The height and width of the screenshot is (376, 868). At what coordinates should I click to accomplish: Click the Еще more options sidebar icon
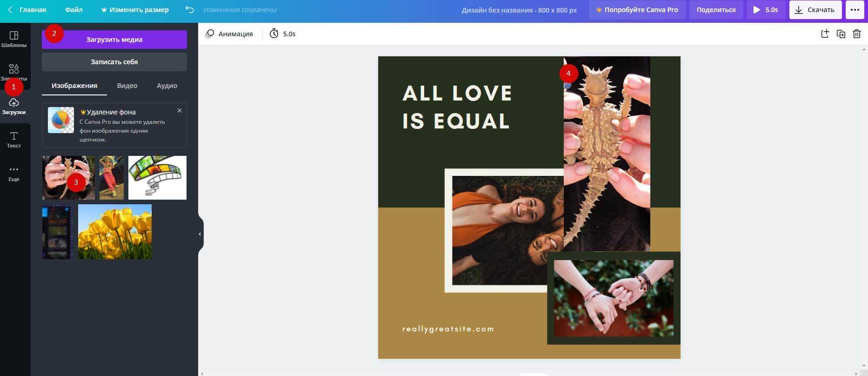coord(14,173)
